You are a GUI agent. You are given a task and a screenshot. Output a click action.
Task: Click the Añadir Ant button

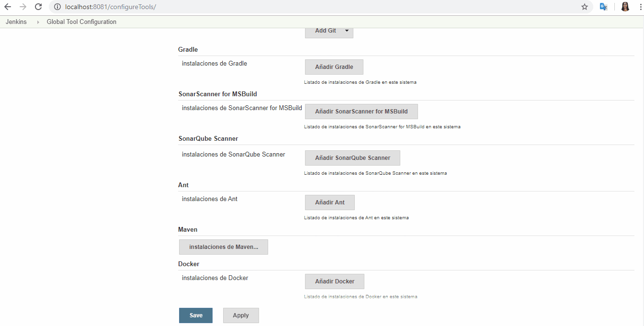point(329,202)
